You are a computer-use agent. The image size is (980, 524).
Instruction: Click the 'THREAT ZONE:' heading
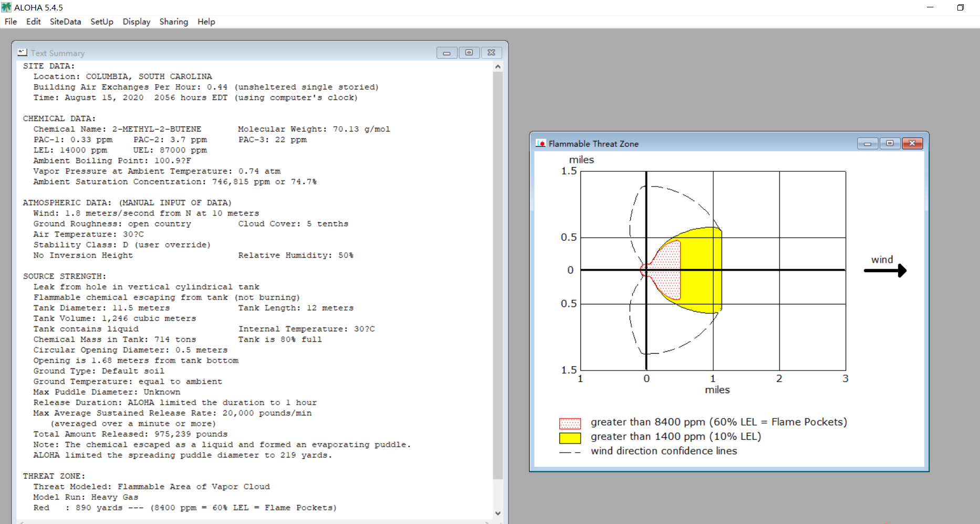54,476
